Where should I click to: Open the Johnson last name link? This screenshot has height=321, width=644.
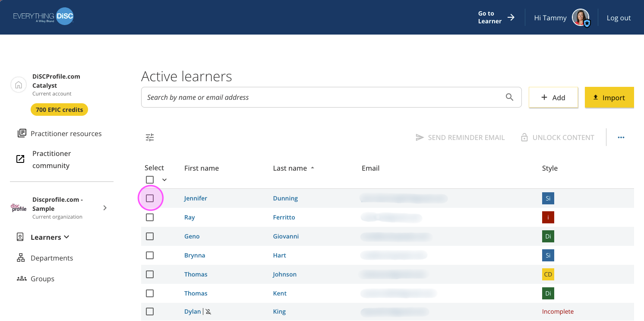[284, 274]
